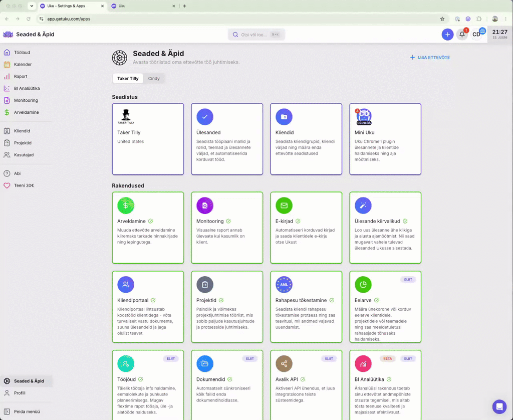Click the Ülesande kiirvalikud enabled checkmark
This screenshot has width=513, height=420.
[x=405, y=222]
